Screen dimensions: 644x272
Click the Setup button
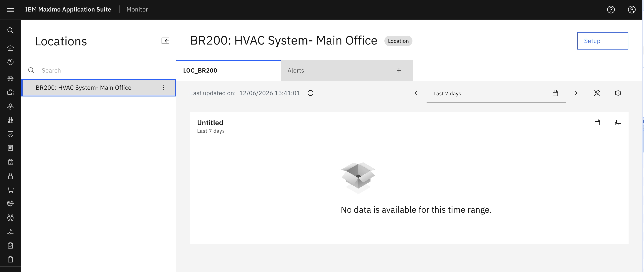[x=602, y=41]
